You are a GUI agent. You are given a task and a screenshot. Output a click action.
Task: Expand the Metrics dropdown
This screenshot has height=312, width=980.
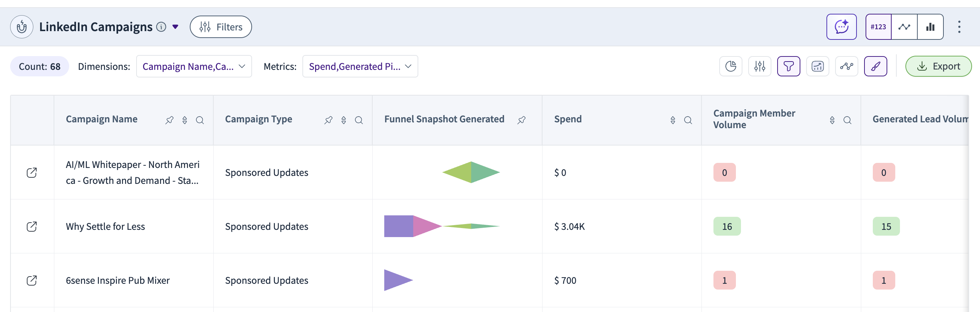click(360, 66)
